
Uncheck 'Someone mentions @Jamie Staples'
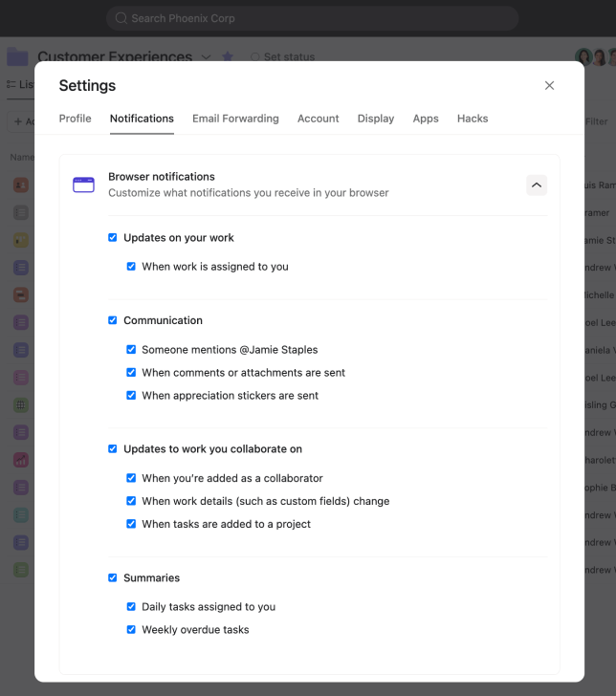click(131, 350)
